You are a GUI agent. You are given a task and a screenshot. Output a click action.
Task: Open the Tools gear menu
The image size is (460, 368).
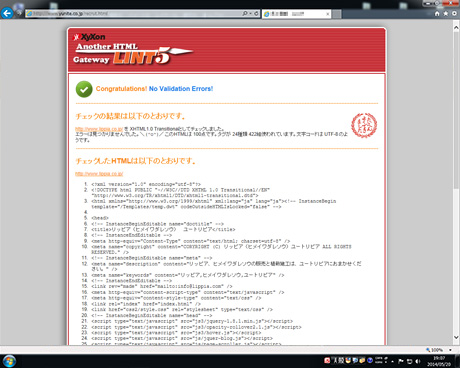(454, 14)
